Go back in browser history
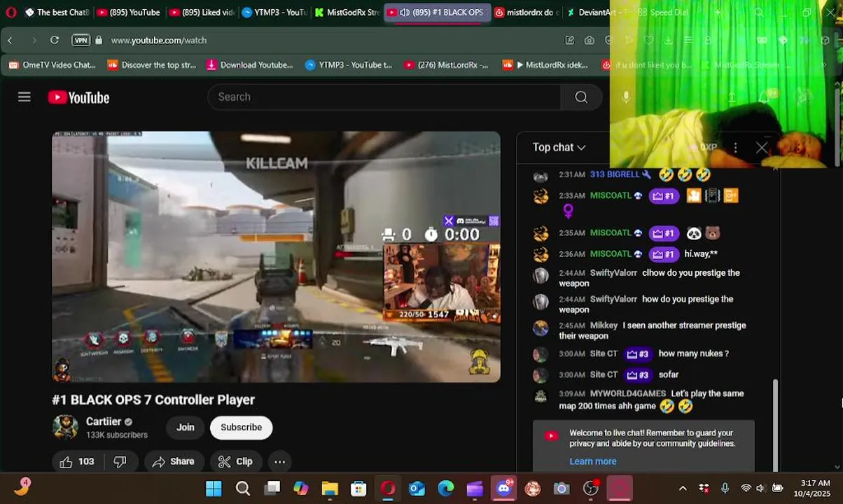The height and width of the screenshot is (504, 843). 11,40
